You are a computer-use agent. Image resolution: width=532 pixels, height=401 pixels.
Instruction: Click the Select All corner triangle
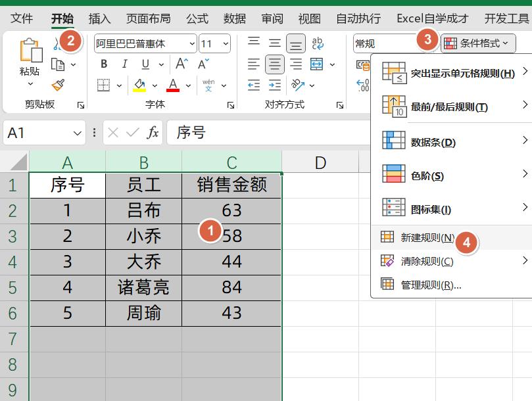tap(18, 162)
